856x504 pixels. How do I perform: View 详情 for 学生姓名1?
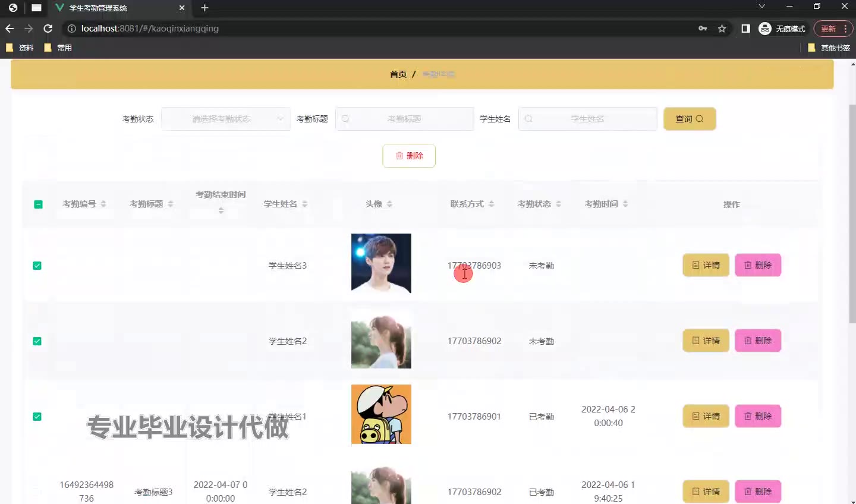(x=706, y=416)
